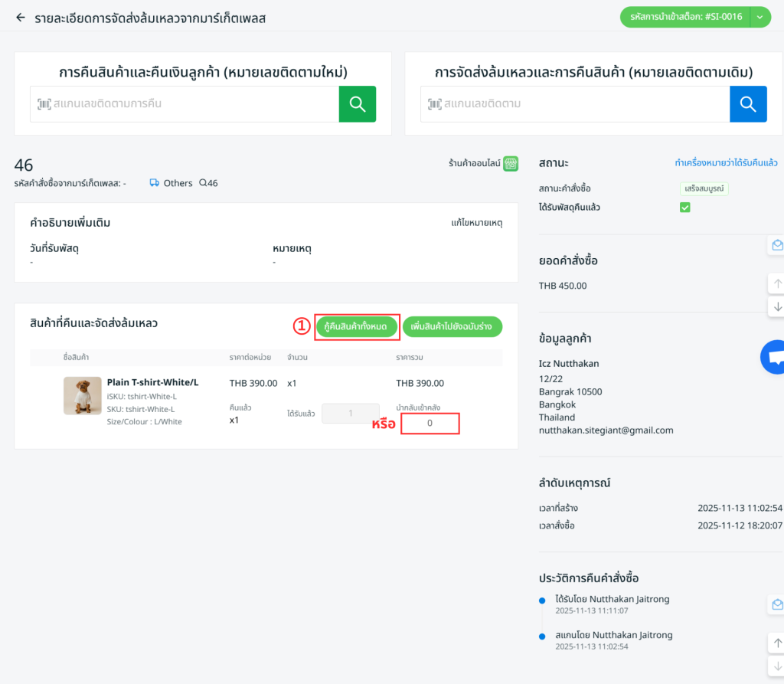Click the back arrow in page header
Screen dimensions: 784x684
click(20, 17)
